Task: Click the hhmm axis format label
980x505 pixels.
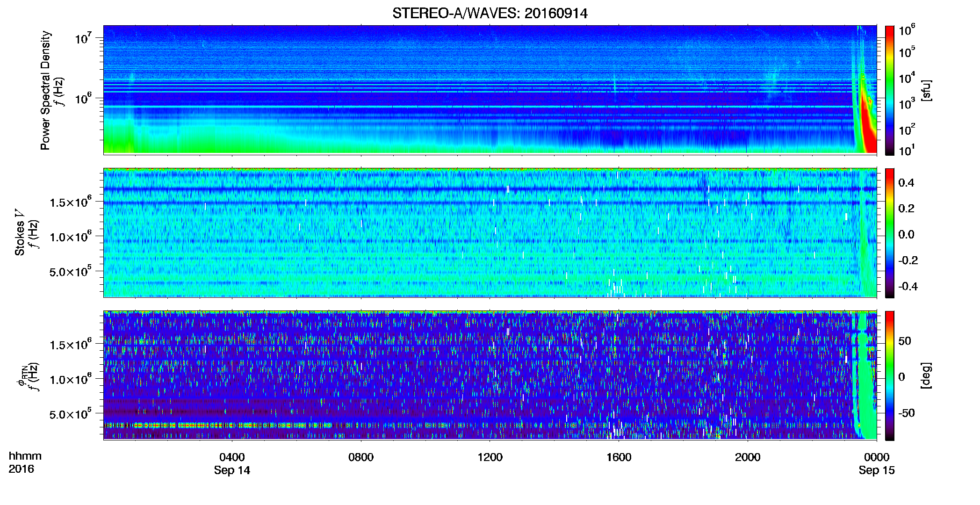Action: [x=25, y=456]
